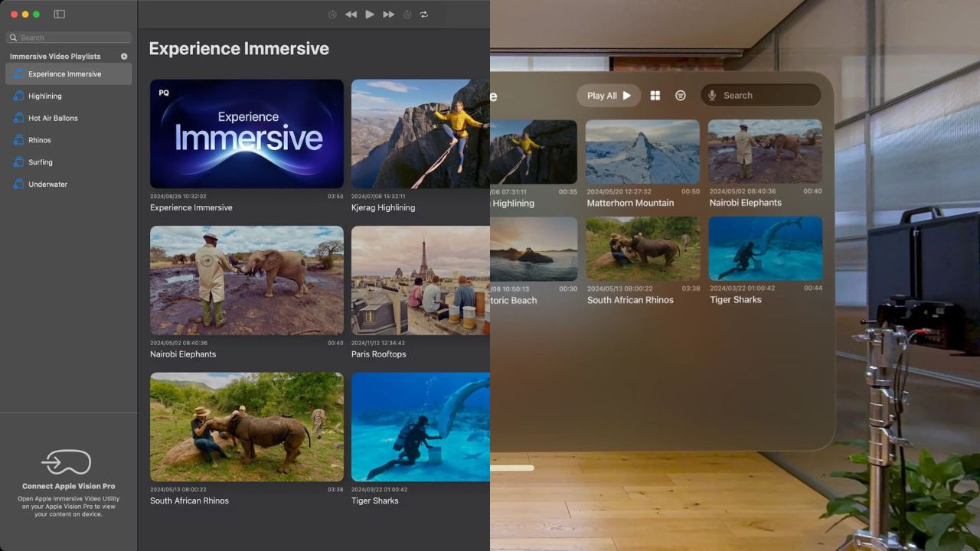Click the skip-forward timer icon

point(407,15)
